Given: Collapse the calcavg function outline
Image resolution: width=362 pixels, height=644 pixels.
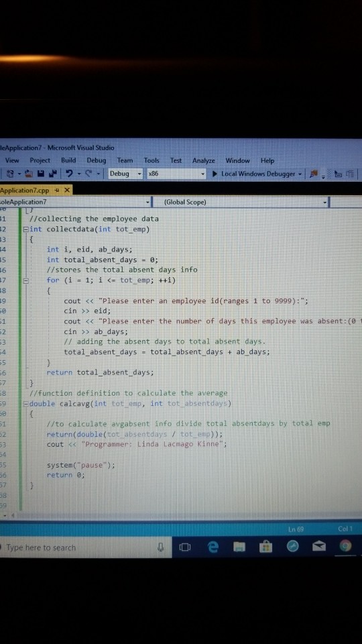Looking at the screenshot, I should click(26, 404).
